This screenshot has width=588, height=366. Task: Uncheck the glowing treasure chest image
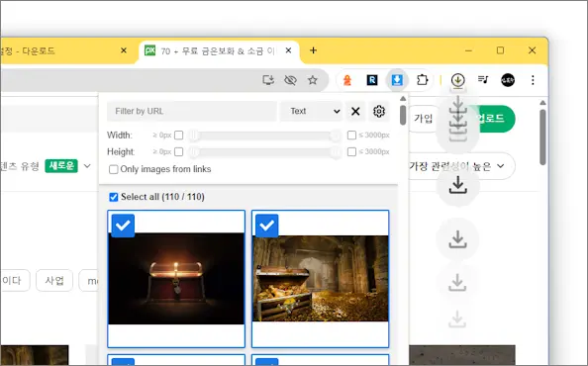click(x=123, y=226)
